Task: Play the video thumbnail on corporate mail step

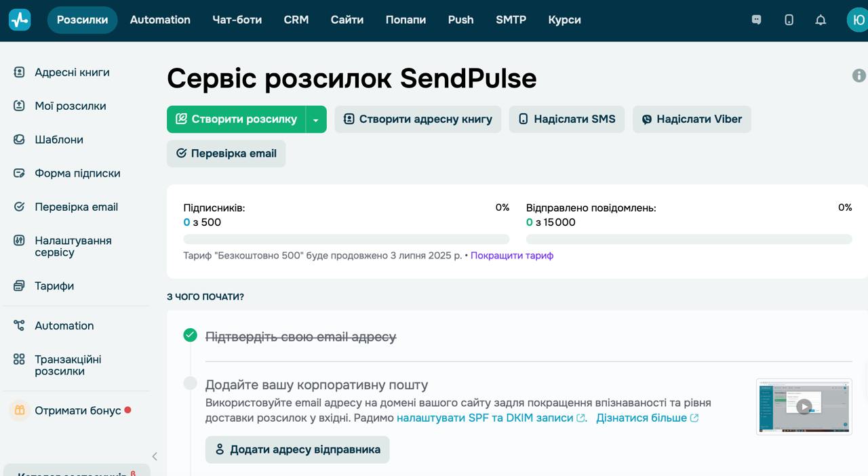Action: click(804, 407)
